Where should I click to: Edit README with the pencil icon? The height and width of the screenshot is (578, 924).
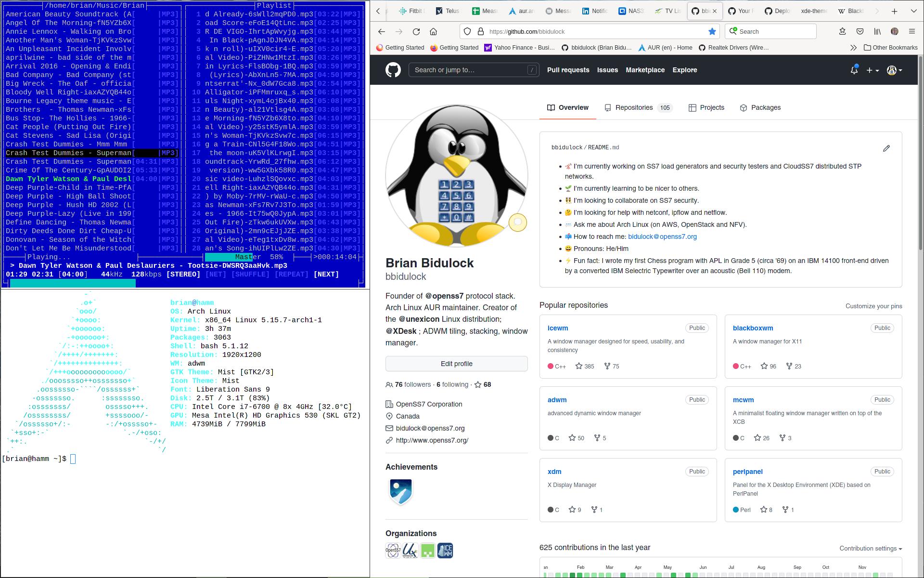pos(886,148)
